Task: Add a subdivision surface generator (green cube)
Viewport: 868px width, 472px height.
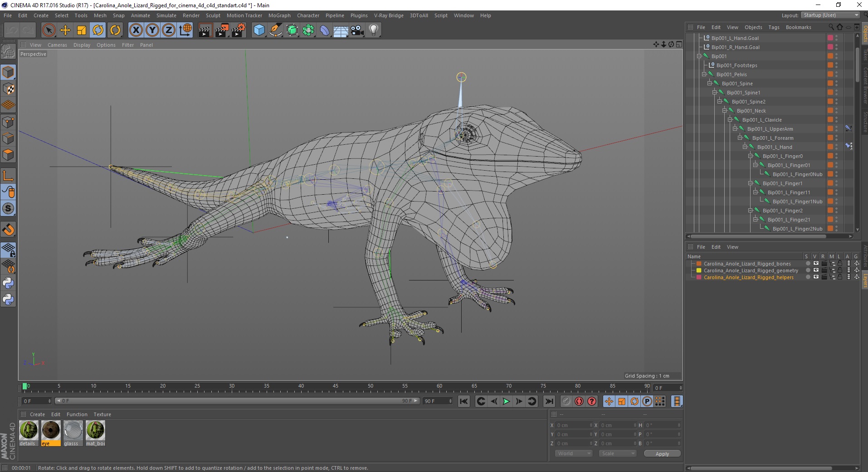Action: coord(292,30)
